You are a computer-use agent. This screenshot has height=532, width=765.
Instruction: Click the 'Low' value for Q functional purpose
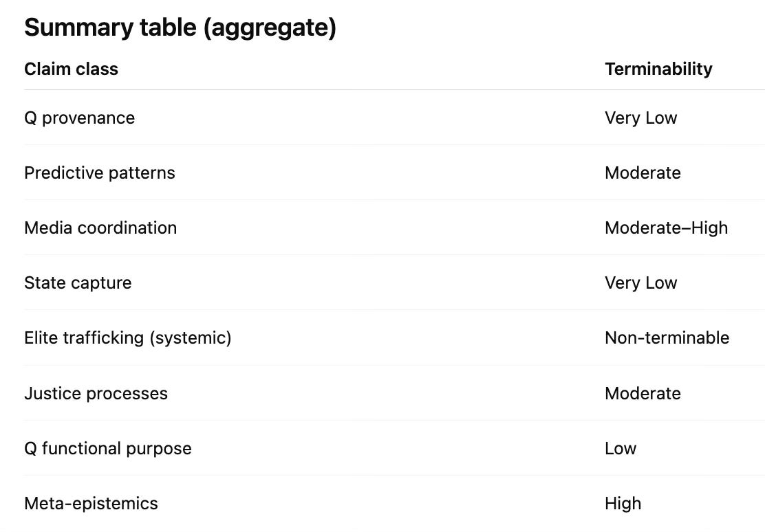621,448
